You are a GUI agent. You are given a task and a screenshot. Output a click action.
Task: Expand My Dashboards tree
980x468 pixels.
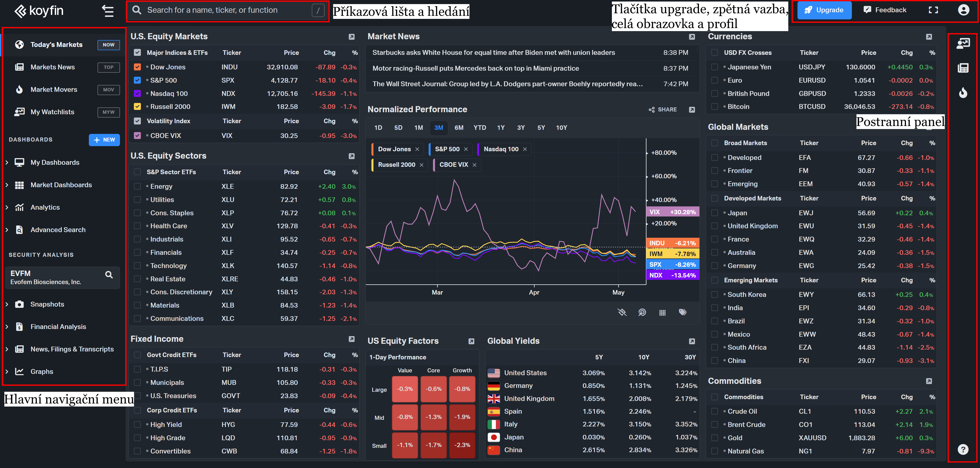[x=7, y=163]
